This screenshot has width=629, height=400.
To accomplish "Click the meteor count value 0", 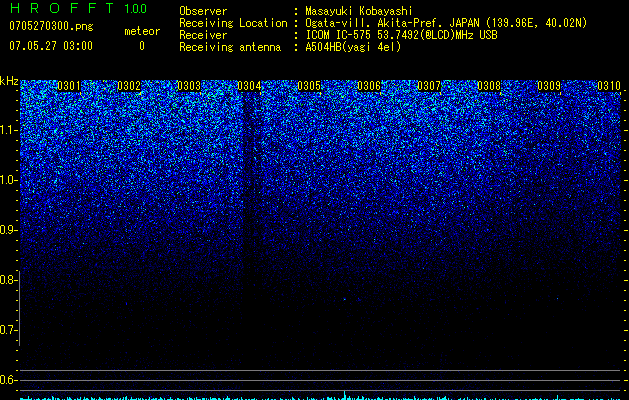I will 142,46.
